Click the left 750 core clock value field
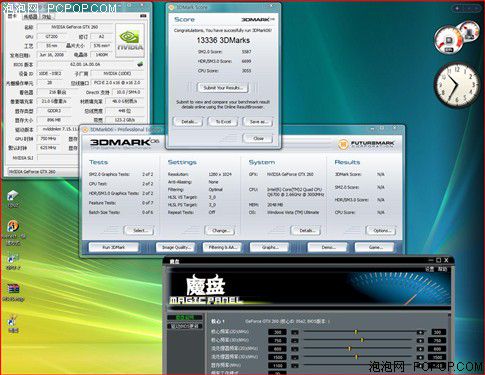This screenshot has height=375, width=485. click(x=277, y=341)
